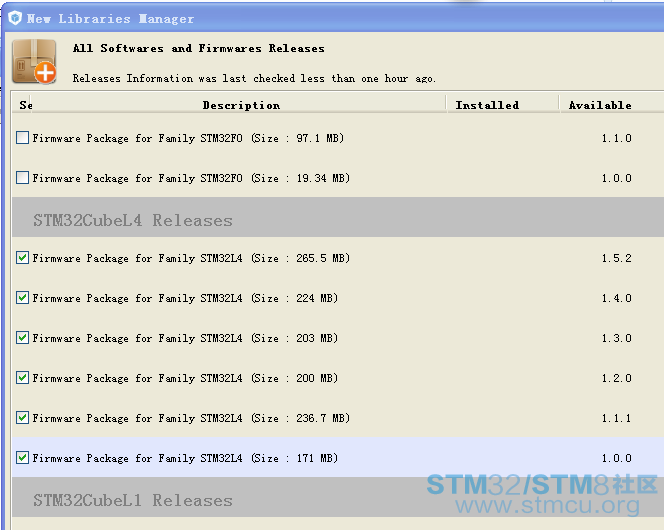The height and width of the screenshot is (530, 664).
Task: Uncheck the STM32L4 265.5 MB package checkbox
Action: tap(22, 257)
